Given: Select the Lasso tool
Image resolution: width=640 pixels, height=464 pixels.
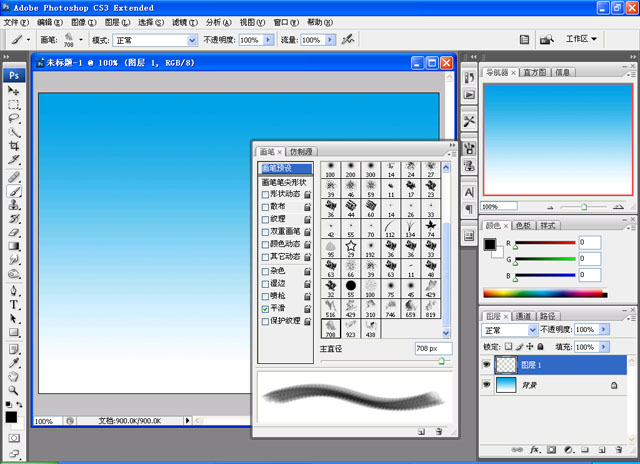Looking at the screenshot, I should (14, 118).
